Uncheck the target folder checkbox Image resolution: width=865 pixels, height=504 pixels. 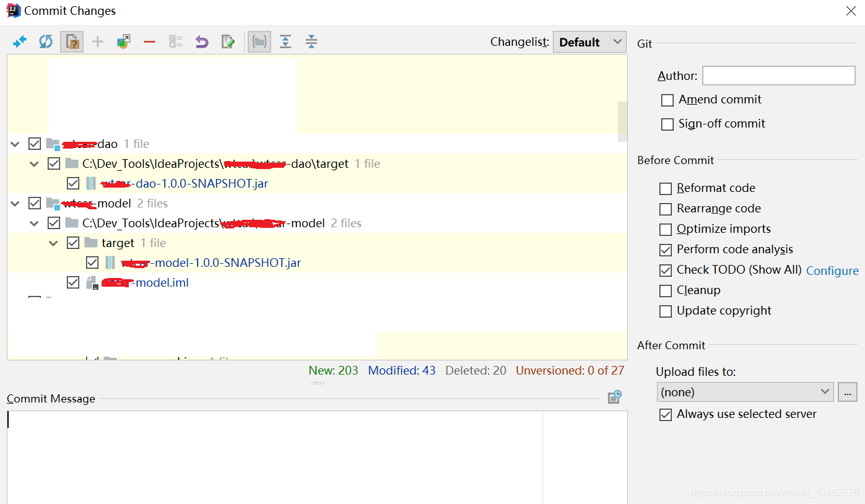[x=73, y=243]
